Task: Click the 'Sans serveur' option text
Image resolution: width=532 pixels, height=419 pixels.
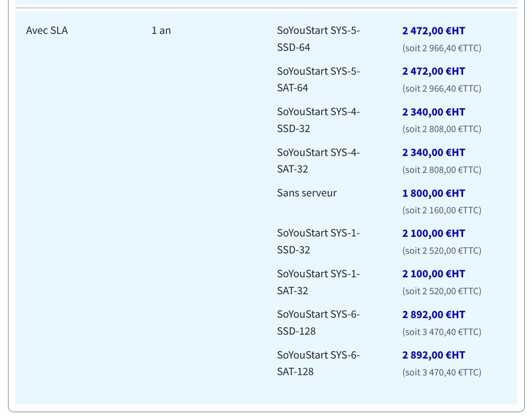Action: pos(307,193)
